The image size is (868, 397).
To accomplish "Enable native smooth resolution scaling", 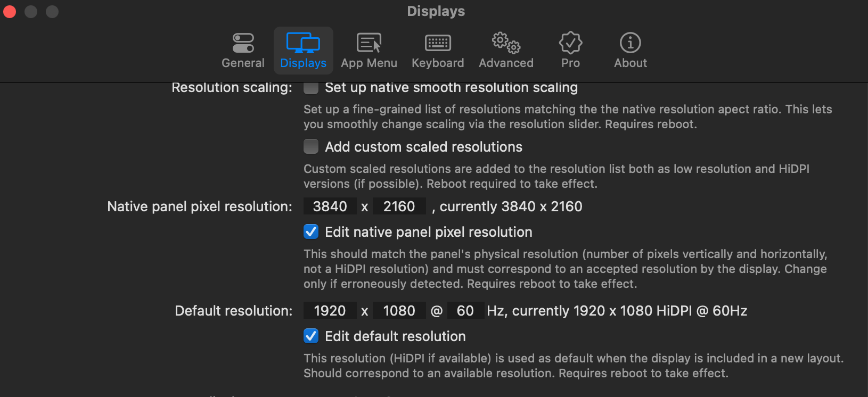I will coord(311,87).
